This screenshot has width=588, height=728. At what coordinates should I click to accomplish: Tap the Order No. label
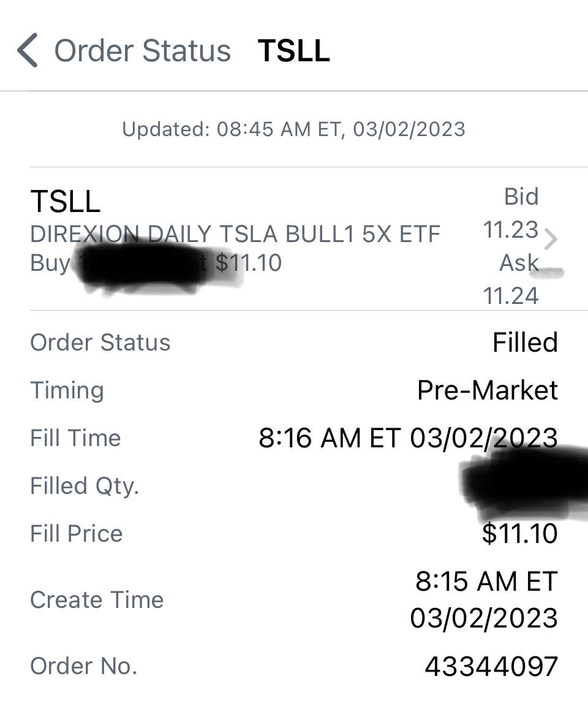tap(83, 666)
